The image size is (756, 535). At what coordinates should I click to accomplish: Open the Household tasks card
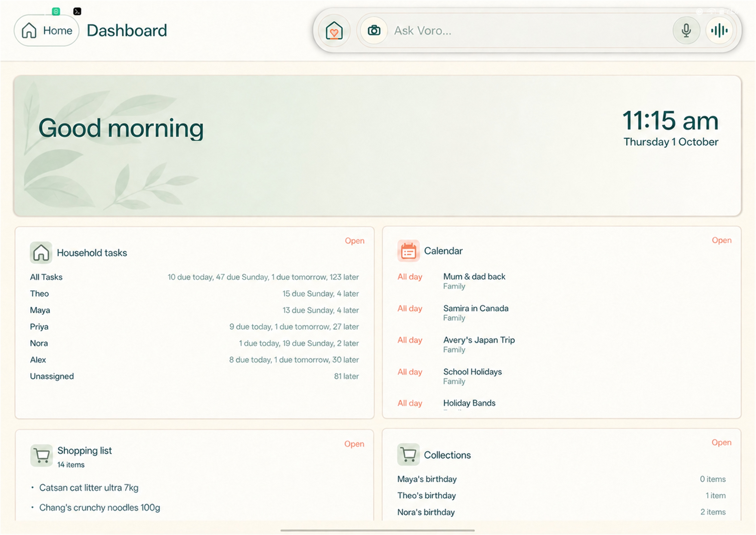(x=354, y=241)
